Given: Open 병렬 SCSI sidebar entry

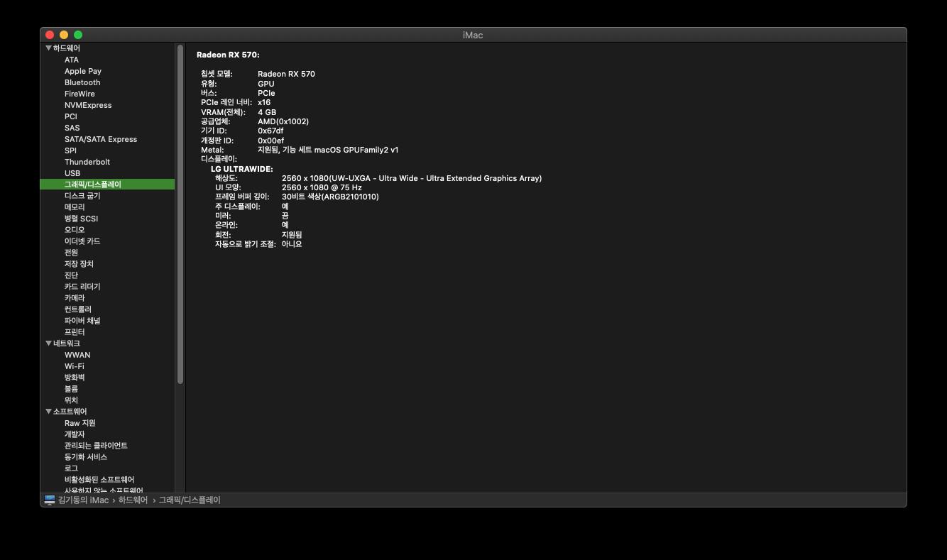Looking at the screenshot, I should 82,219.
